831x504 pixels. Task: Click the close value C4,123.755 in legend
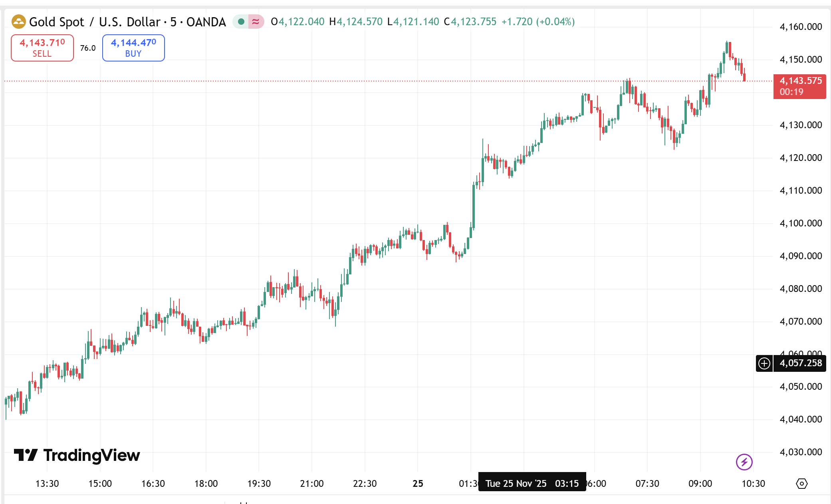[470, 22]
